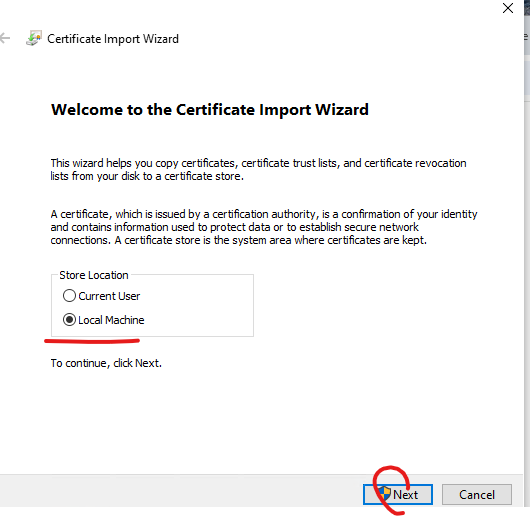The width and height of the screenshot is (530, 517).
Task: Cancel the Certificate Import Wizard
Action: pos(477,494)
